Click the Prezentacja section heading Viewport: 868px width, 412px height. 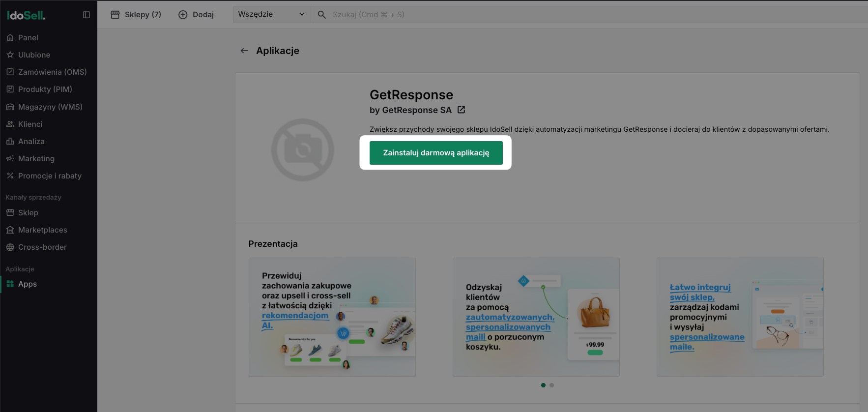pos(273,244)
